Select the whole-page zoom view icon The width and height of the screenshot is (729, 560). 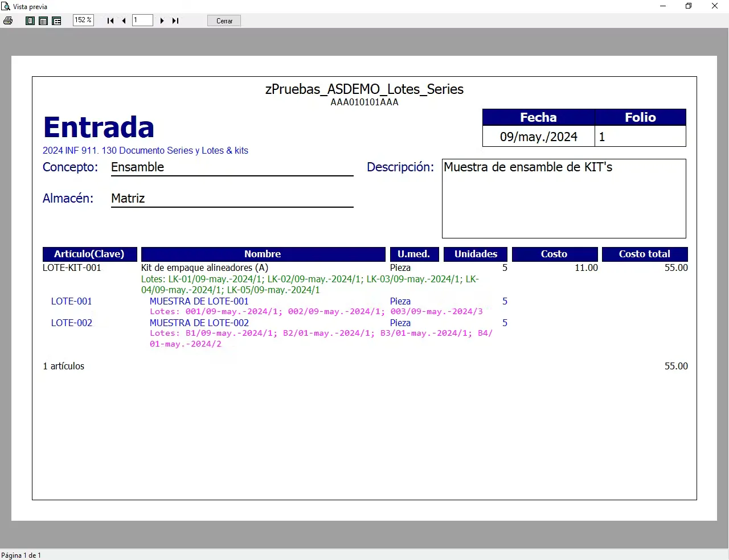click(x=30, y=20)
